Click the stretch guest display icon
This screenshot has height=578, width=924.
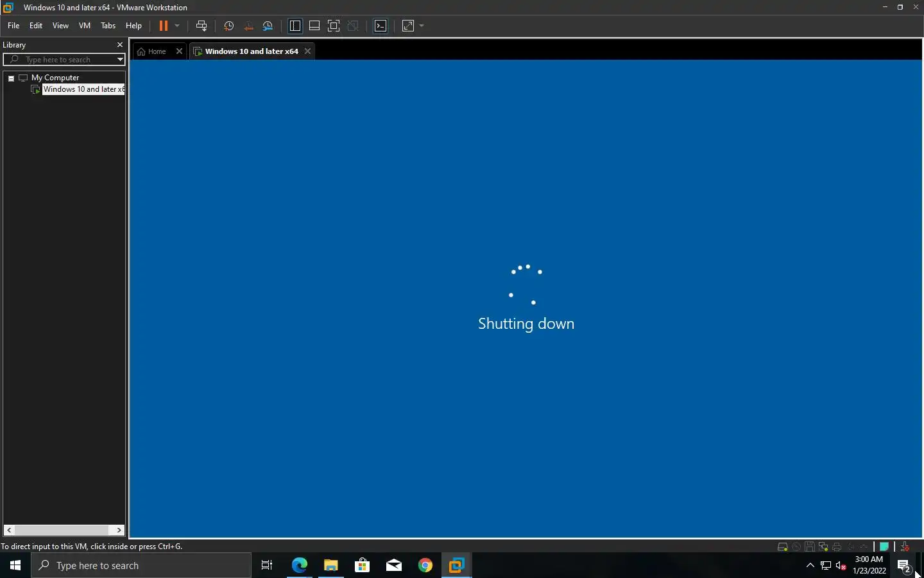tap(408, 26)
